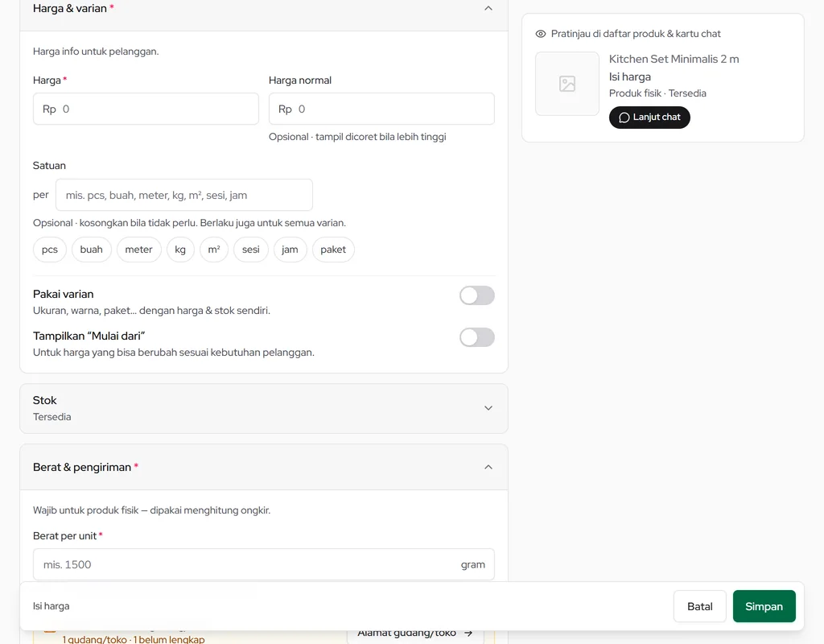
Task: Choose the m² unit chip
Action: [x=214, y=250]
